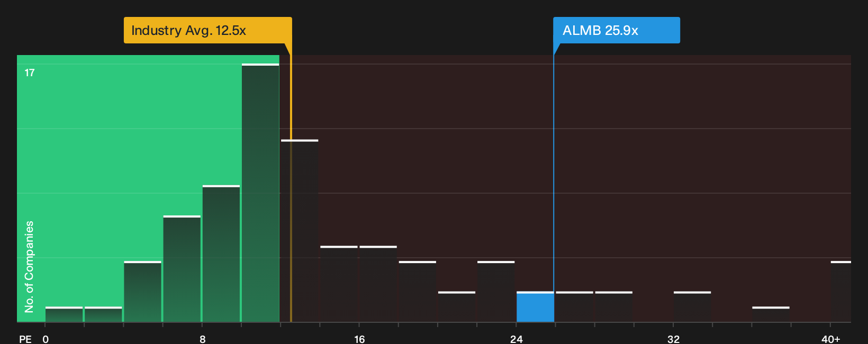Click the x-axis label 8
868x344 pixels.
(203, 339)
